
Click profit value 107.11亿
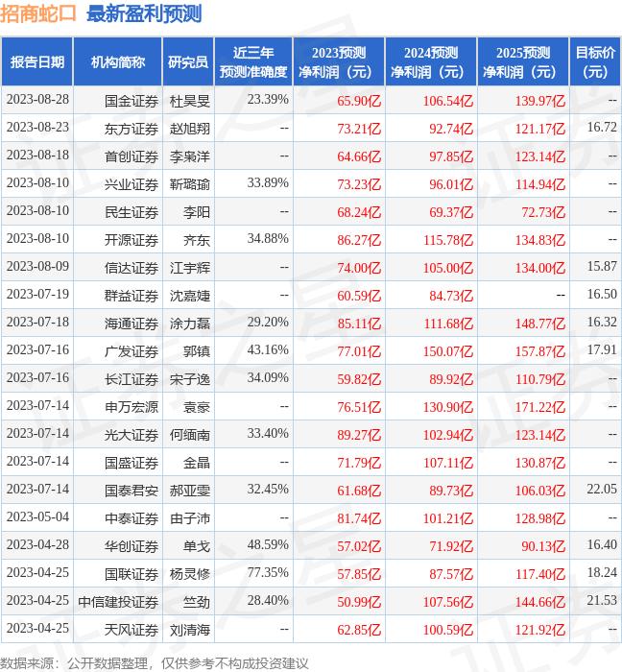click(448, 463)
